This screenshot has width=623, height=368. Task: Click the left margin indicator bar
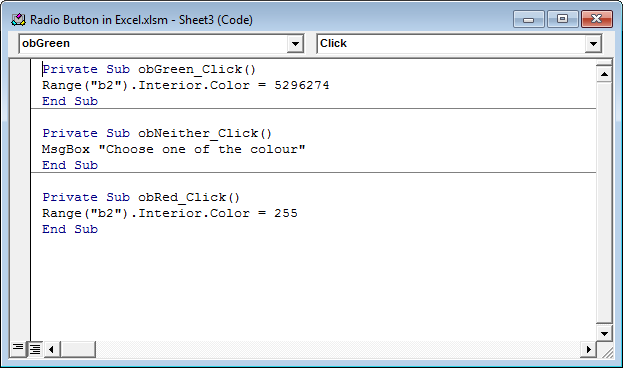click(20, 200)
